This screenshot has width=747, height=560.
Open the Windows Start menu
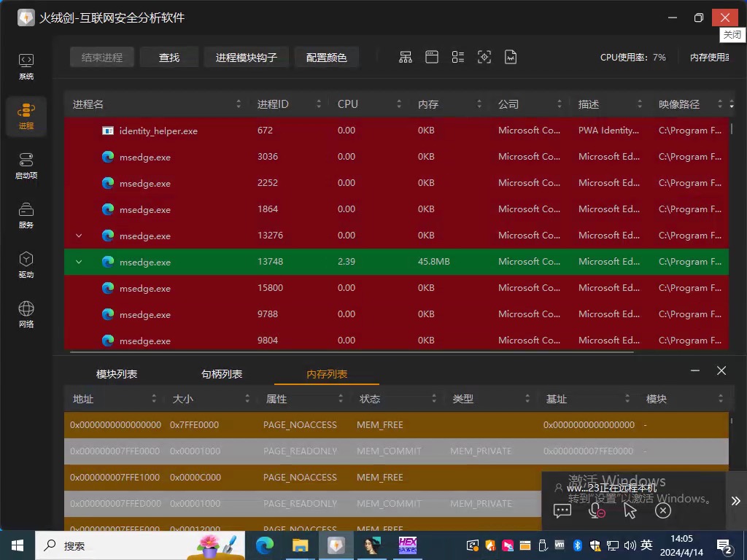[18, 545]
